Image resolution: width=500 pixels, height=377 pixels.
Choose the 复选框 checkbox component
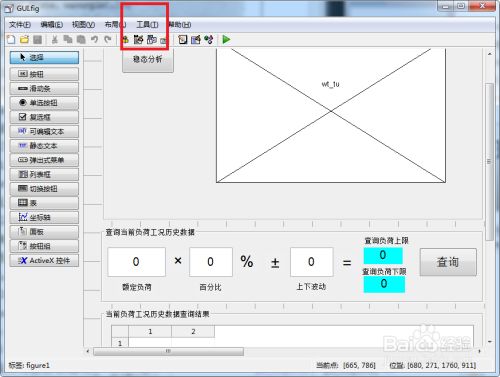pos(44,117)
